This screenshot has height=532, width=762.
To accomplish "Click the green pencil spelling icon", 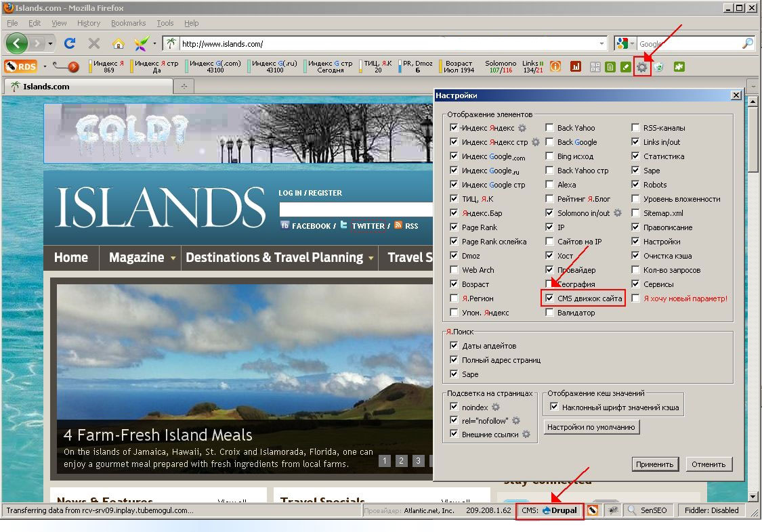I will tap(626, 67).
